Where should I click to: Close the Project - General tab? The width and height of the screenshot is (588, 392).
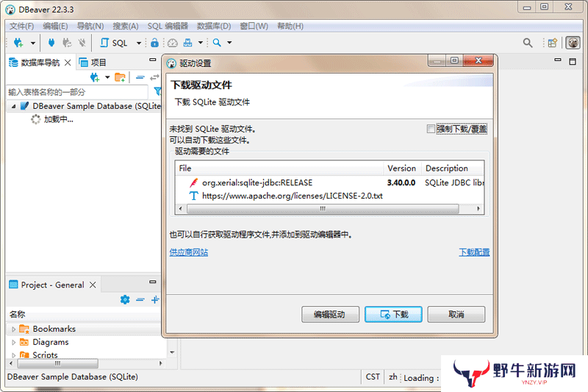[93, 285]
